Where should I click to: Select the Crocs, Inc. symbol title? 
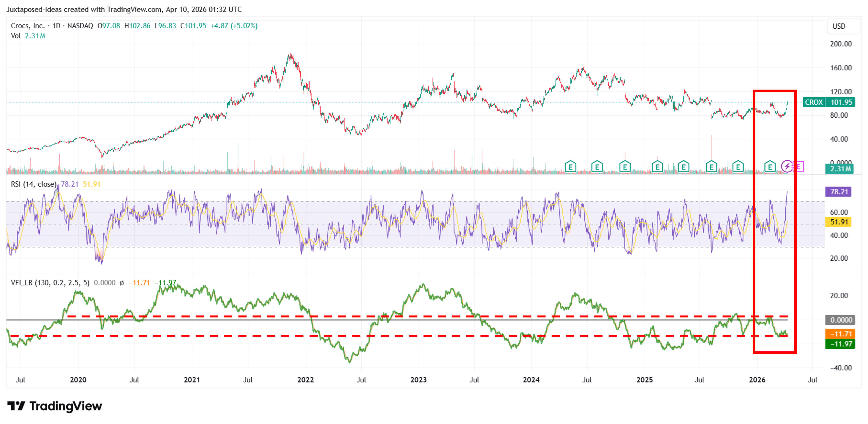pyautogui.click(x=28, y=26)
